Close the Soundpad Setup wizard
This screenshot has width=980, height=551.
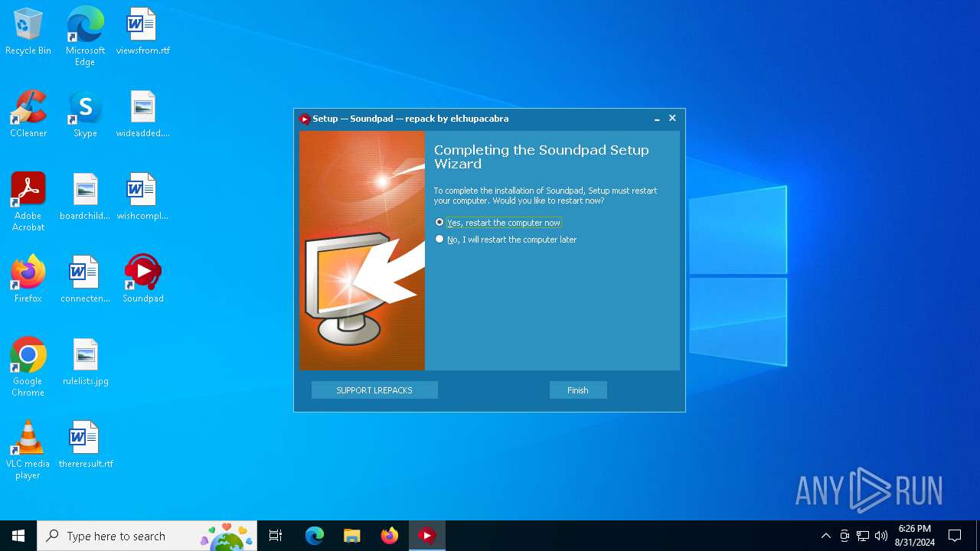[672, 119]
